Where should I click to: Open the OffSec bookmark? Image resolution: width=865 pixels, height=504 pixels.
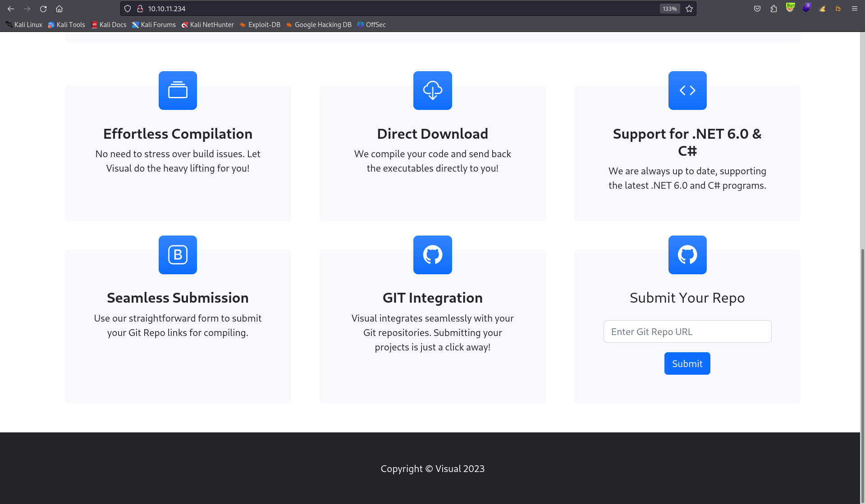(371, 25)
